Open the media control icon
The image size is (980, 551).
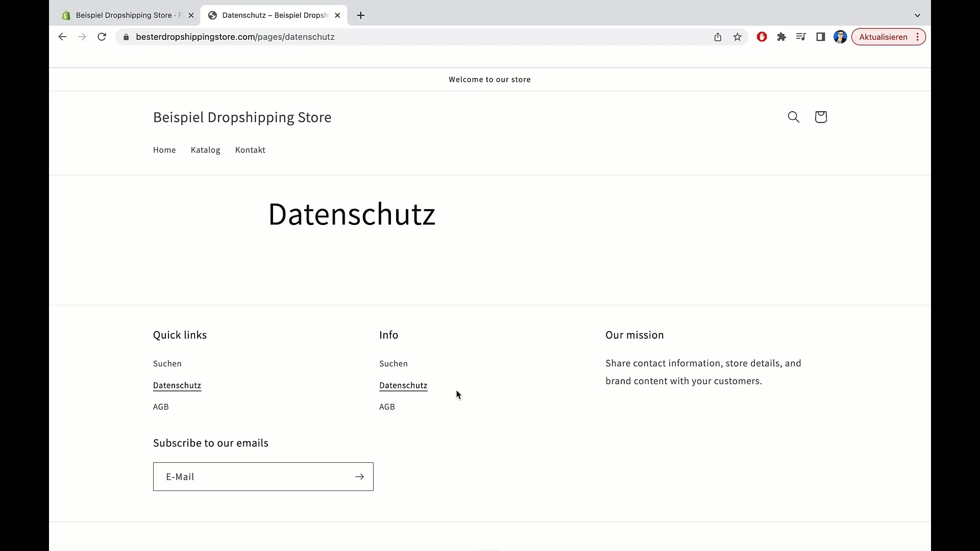pos(801,37)
